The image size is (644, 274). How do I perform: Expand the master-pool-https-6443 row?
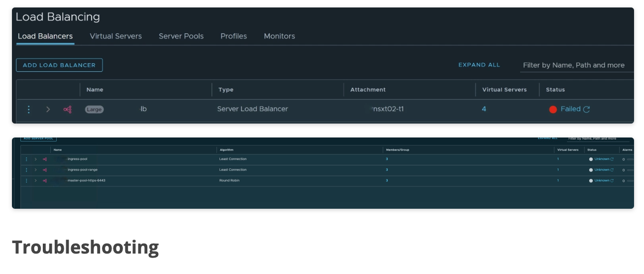click(35, 180)
